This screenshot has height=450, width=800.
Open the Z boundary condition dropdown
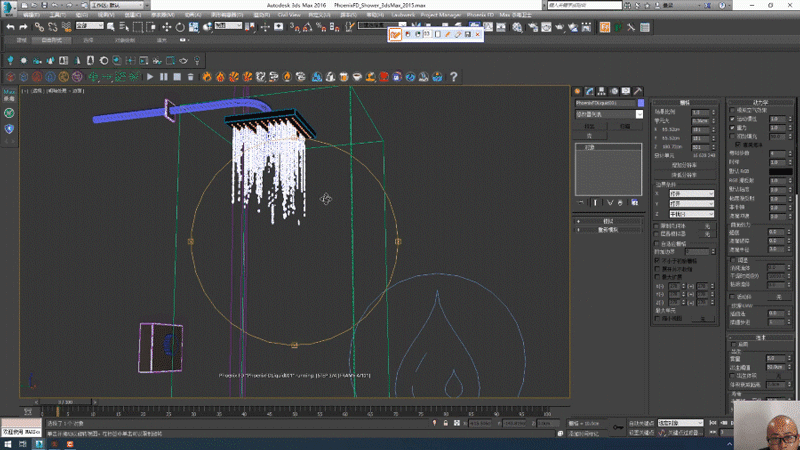[691, 214]
